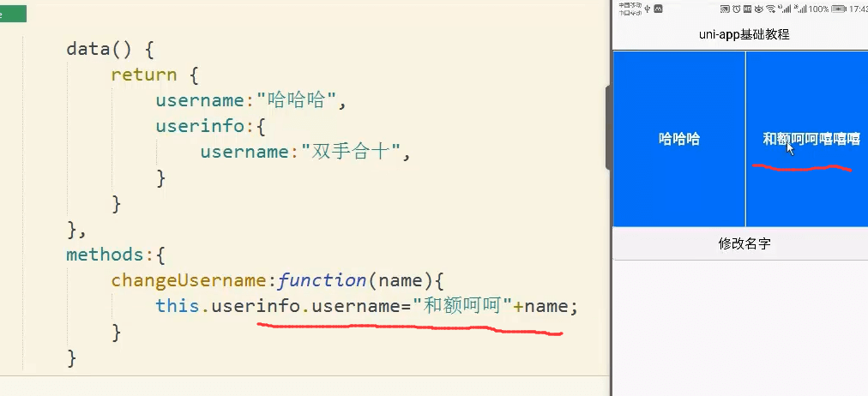Tap the eye comfort icon in status bar
The width and height of the screenshot is (868, 396).
tap(758, 9)
